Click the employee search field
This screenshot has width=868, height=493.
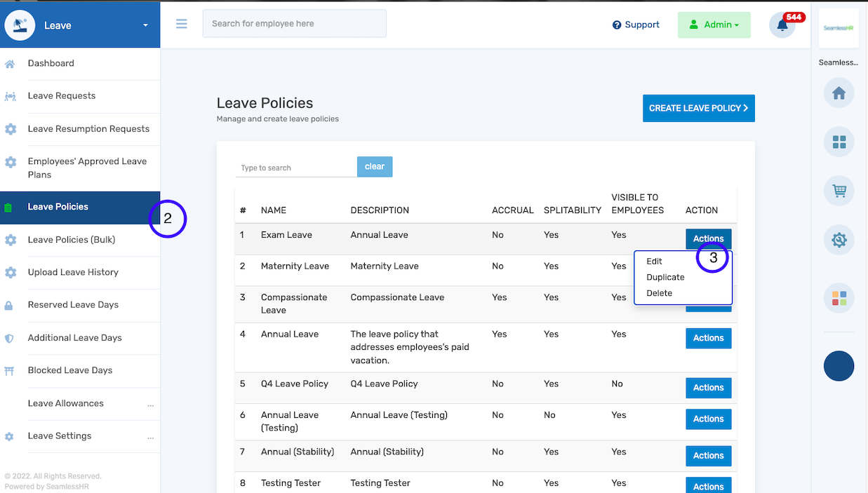click(x=294, y=24)
